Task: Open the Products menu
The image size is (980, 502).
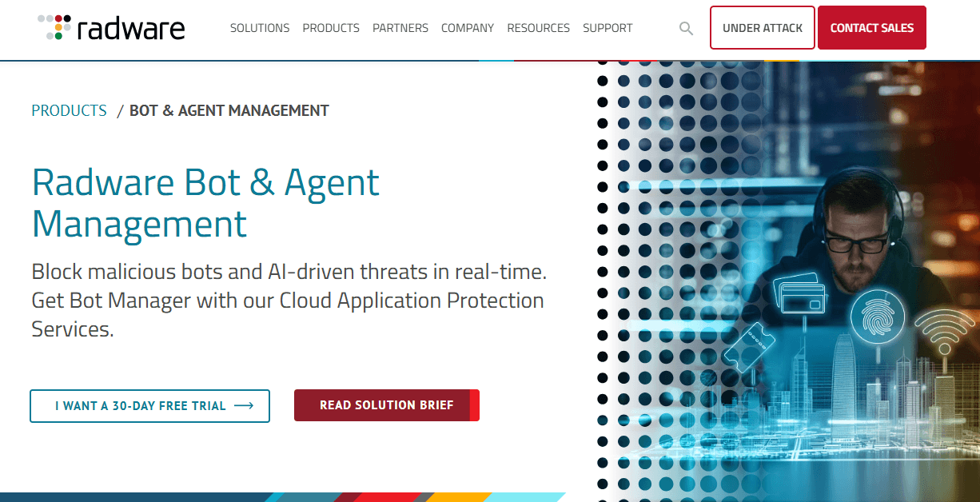Action: (x=331, y=28)
